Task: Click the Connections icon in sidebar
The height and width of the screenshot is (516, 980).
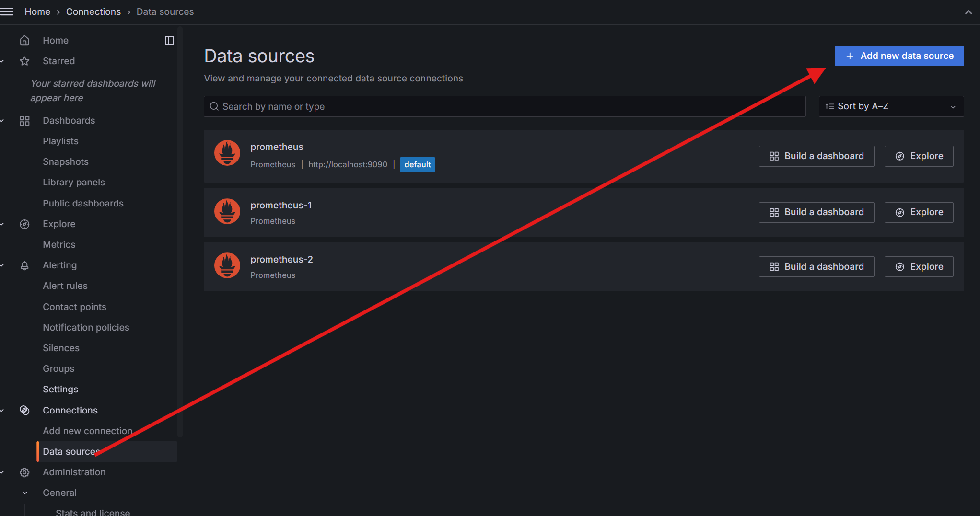Action: (x=24, y=410)
